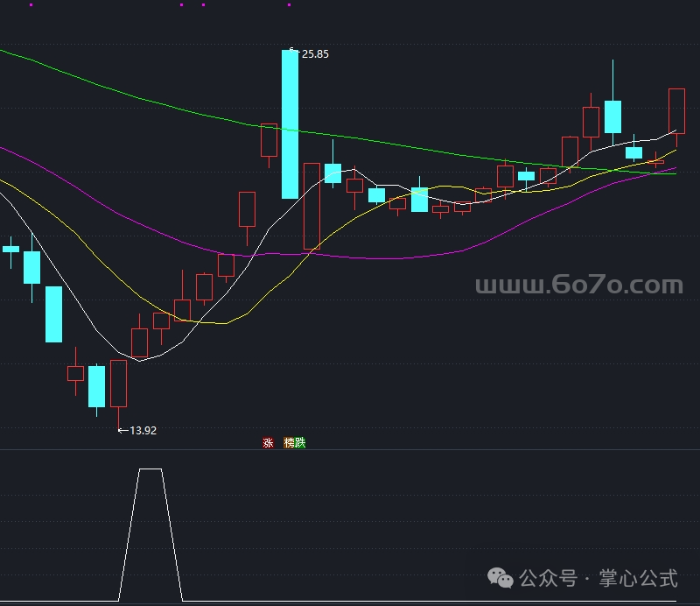Click the large red hollow candle right of the peak candle
The width and height of the screenshot is (700, 606).
tap(311, 207)
